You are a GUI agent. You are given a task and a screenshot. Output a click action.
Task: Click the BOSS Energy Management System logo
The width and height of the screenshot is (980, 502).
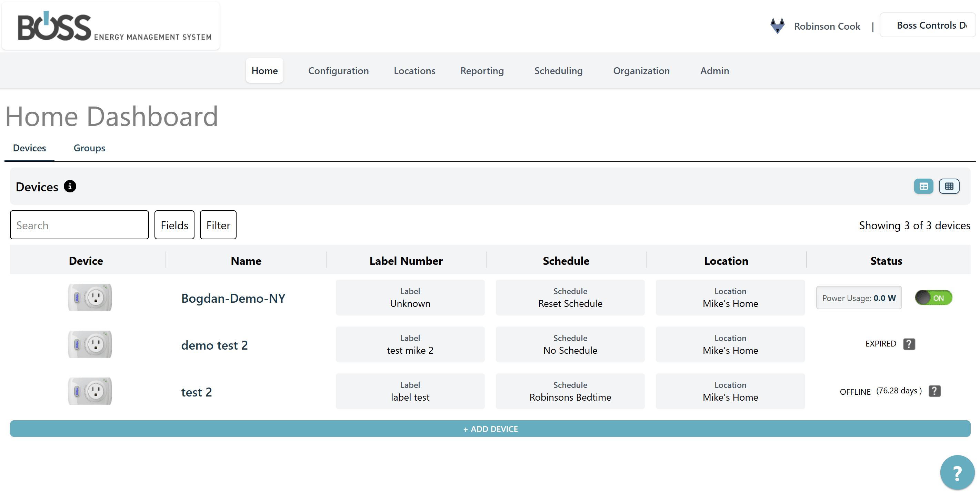(110, 25)
